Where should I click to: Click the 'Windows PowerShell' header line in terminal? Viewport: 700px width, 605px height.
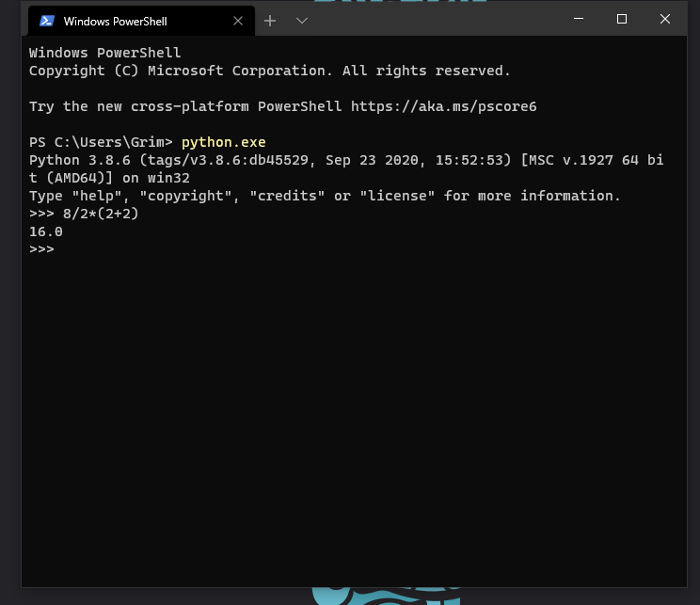pos(105,53)
